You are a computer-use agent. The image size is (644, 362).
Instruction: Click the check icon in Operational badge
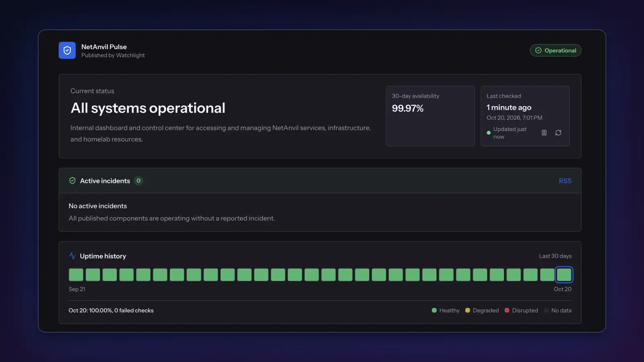coord(538,50)
